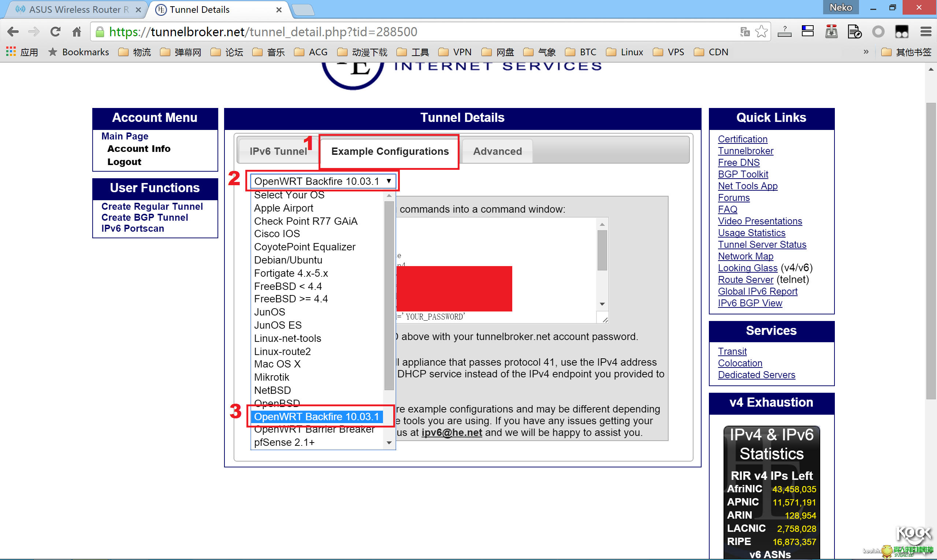Click the OS list scroll down arrow
This screenshot has height=560, width=937.
click(x=389, y=443)
